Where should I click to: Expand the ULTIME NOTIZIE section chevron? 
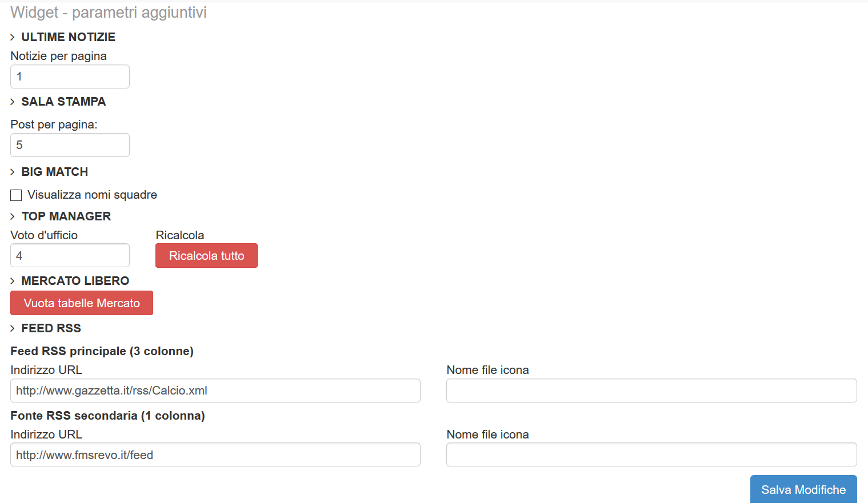13,38
